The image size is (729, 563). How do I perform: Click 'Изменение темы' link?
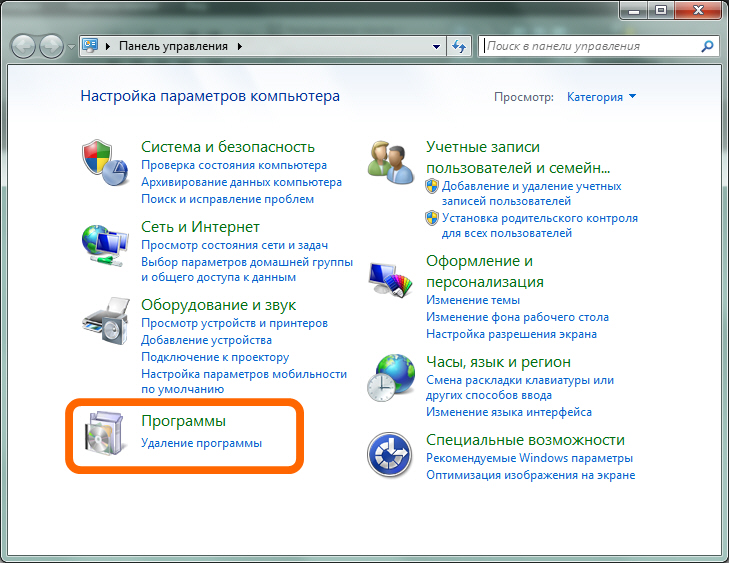click(473, 300)
